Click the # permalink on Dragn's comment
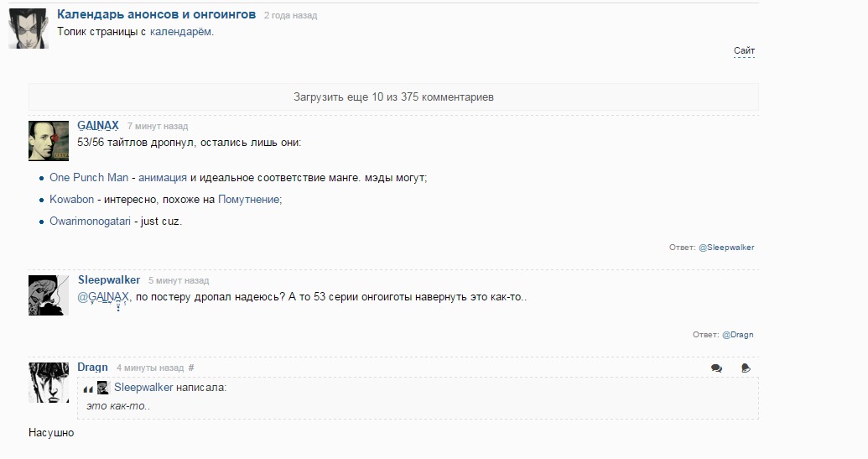 (x=191, y=368)
